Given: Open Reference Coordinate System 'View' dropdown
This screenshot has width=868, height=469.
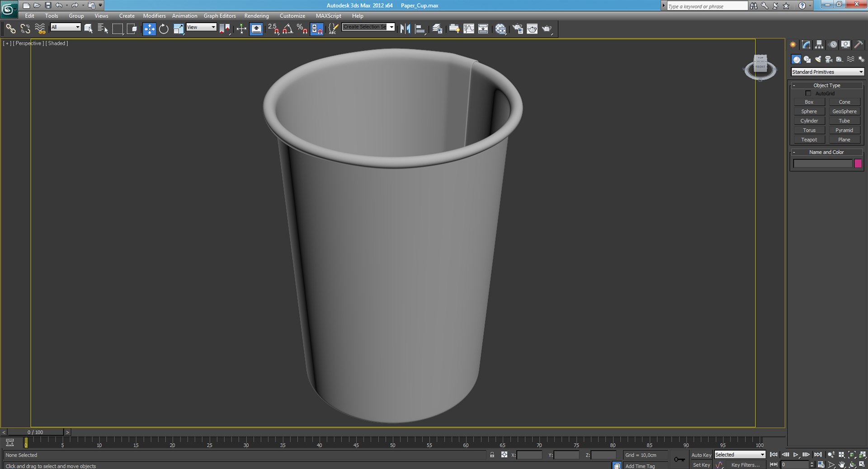Looking at the screenshot, I should point(202,27).
